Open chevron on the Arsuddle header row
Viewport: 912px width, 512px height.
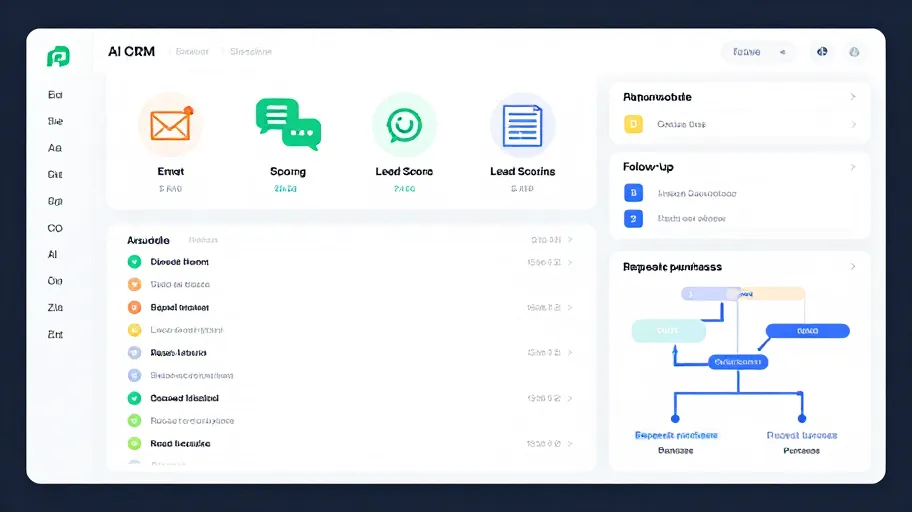click(x=570, y=240)
